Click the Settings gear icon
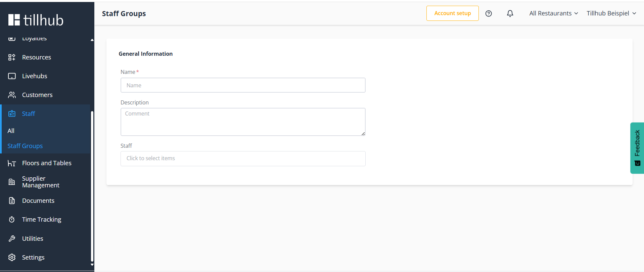 pyautogui.click(x=12, y=257)
